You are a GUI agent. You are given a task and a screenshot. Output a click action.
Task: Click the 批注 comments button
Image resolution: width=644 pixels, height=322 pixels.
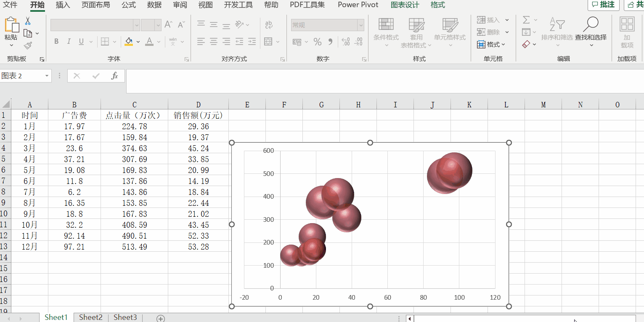pos(603,5)
